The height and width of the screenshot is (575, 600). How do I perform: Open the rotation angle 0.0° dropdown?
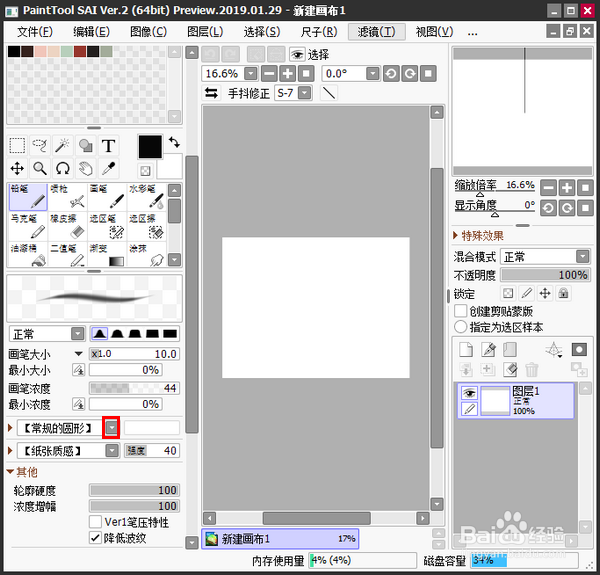pyautogui.click(x=372, y=73)
